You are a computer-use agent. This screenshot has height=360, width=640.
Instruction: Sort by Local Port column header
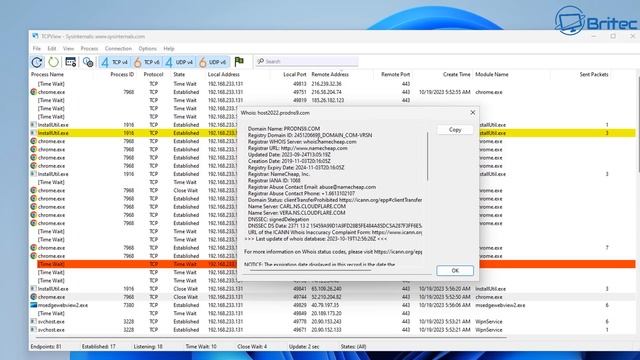(x=295, y=74)
